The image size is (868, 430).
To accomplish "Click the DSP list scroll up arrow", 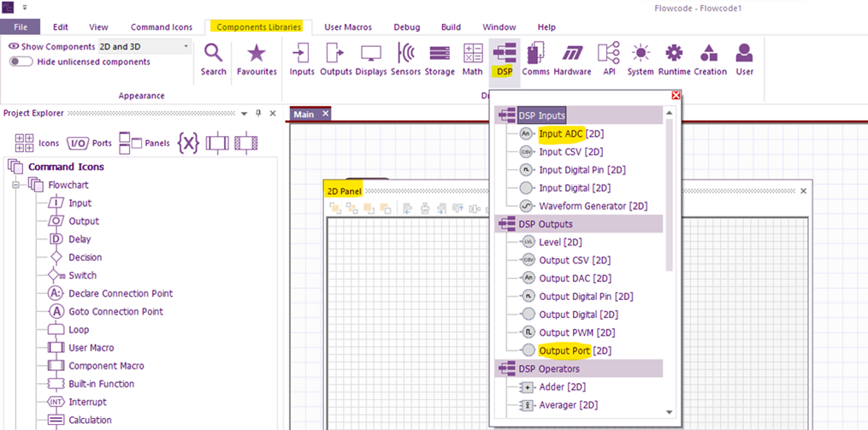I will tap(670, 112).
